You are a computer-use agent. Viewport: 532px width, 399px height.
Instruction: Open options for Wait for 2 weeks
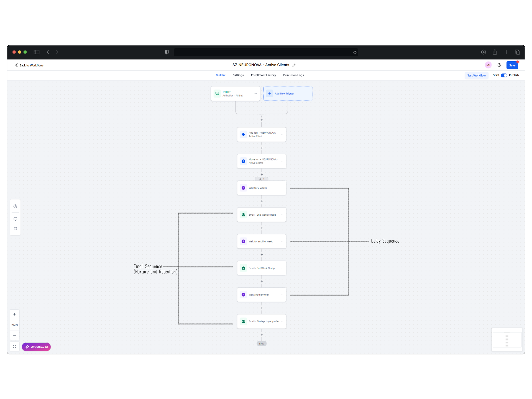282,188
